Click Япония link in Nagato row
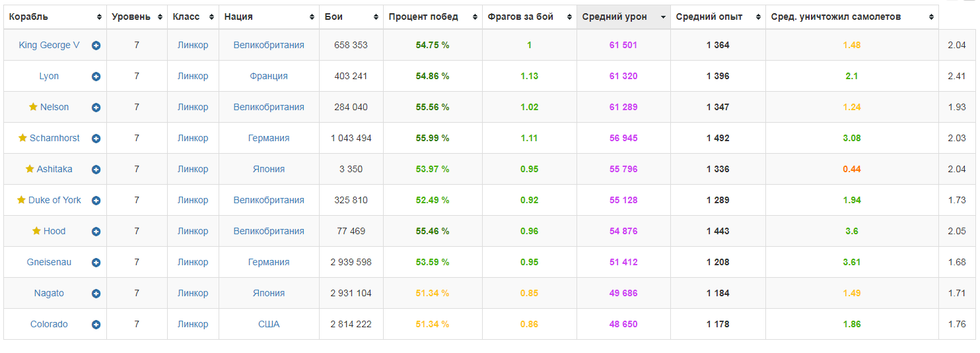 pos(269,294)
